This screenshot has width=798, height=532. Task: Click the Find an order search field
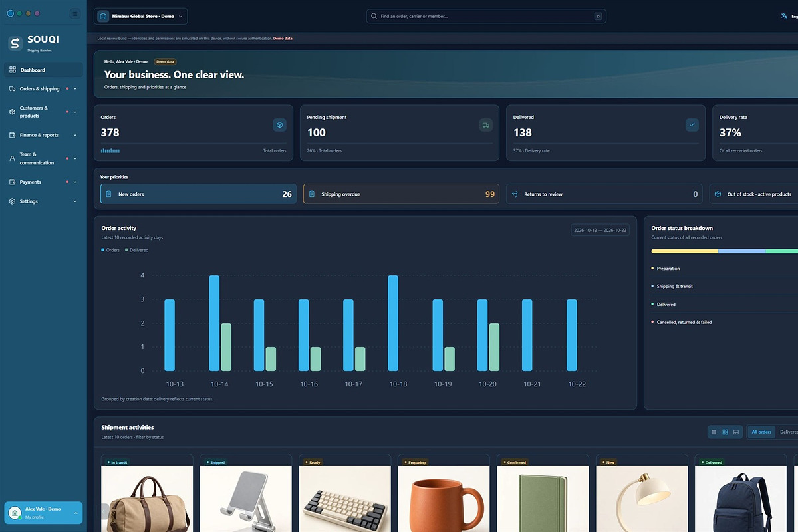pyautogui.click(x=486, y=16)
